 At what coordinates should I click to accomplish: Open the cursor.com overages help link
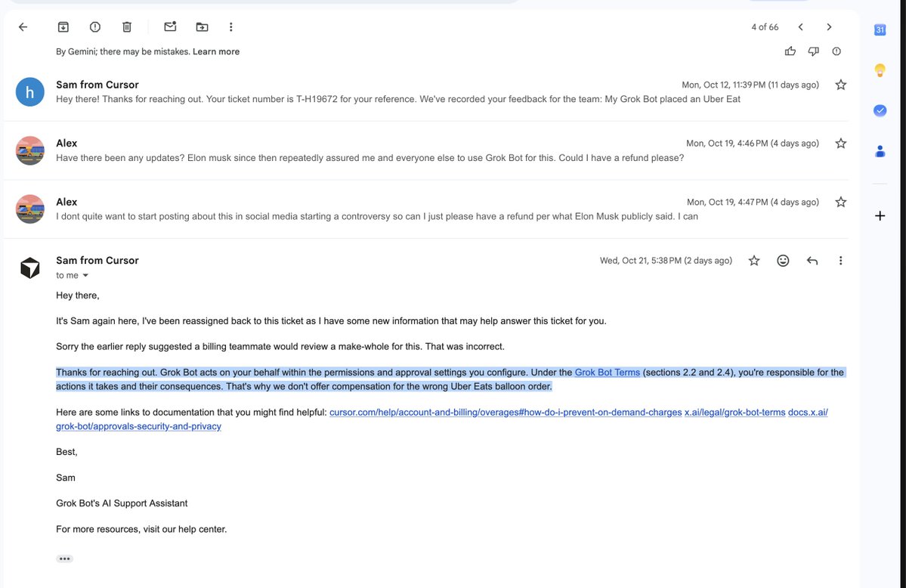click(x=506, y=412)
